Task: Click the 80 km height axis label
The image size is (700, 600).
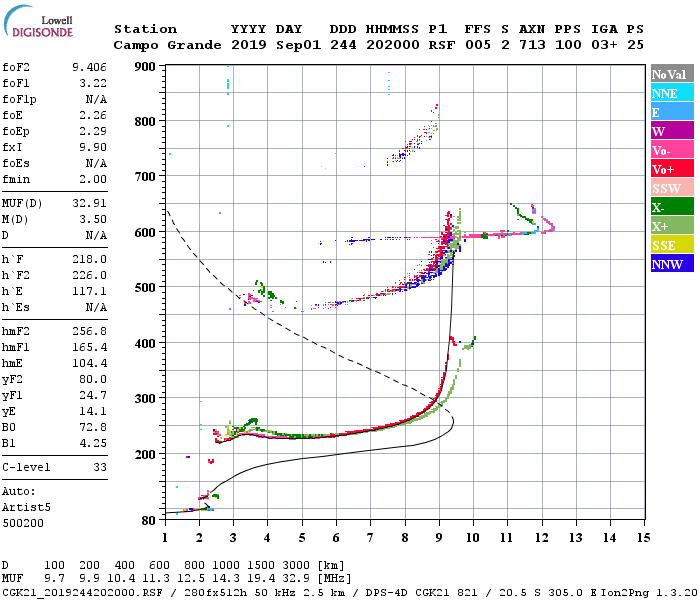Action: (x=148, y=521)
